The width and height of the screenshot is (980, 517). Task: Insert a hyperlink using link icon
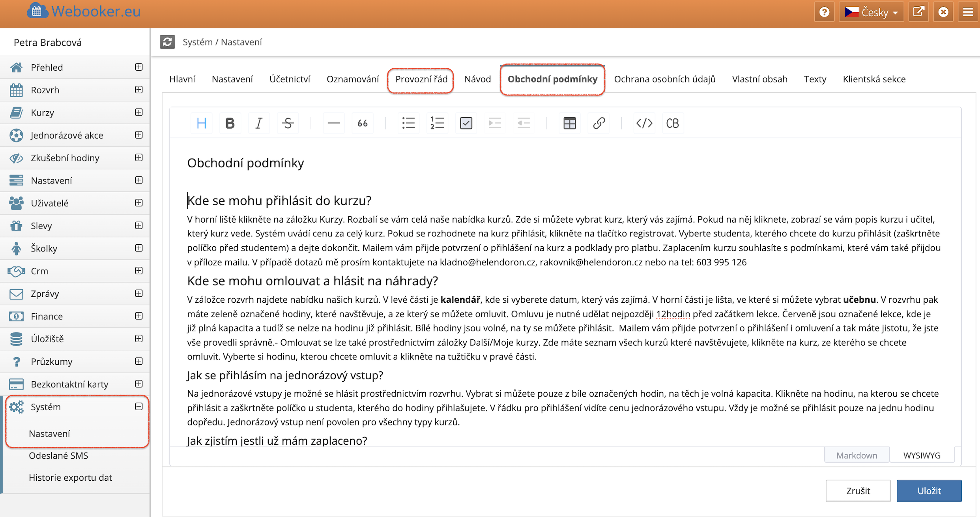point(598,123)
